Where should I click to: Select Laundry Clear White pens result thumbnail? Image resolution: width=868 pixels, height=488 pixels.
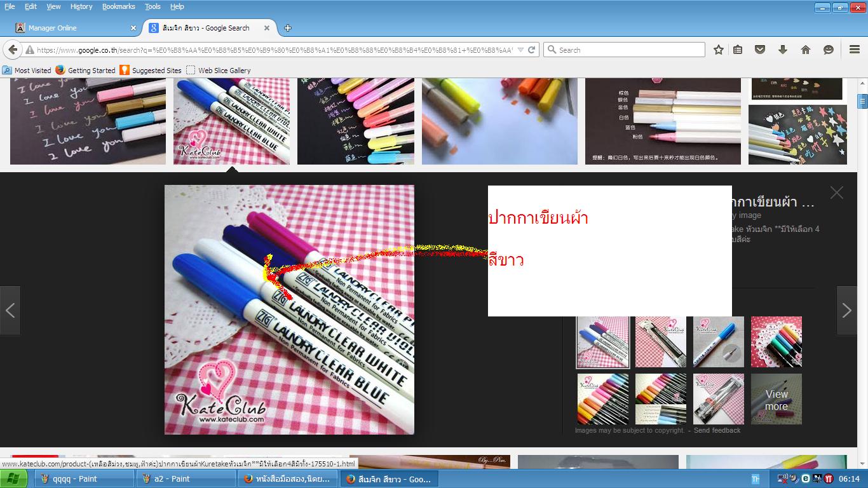[231, 121]
